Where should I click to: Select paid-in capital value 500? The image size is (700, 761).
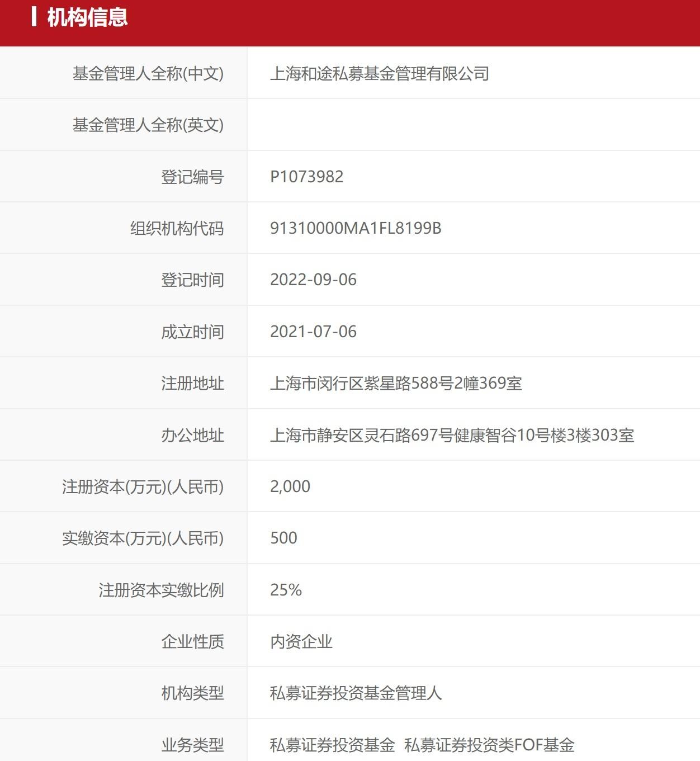tap(283, 538)
